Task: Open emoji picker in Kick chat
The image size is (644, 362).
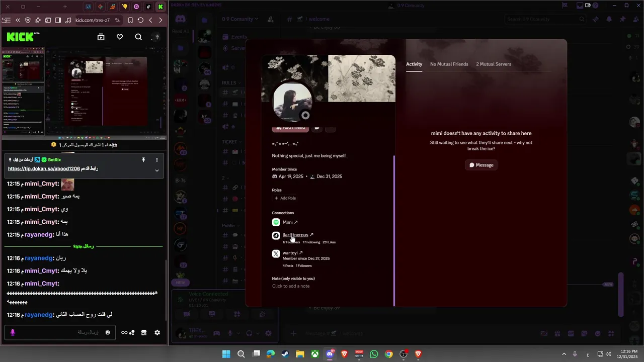Action: coord(108,332)
